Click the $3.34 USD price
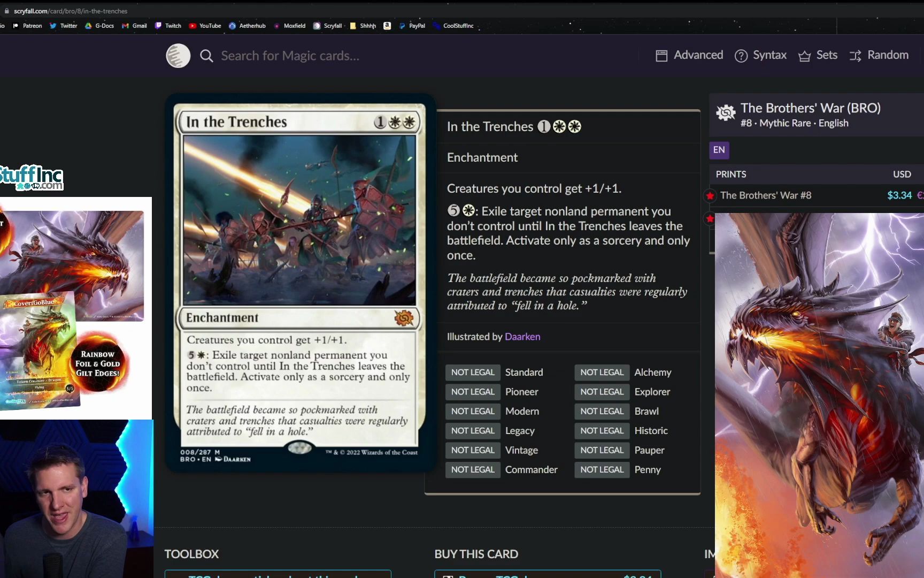 (899, 195)
